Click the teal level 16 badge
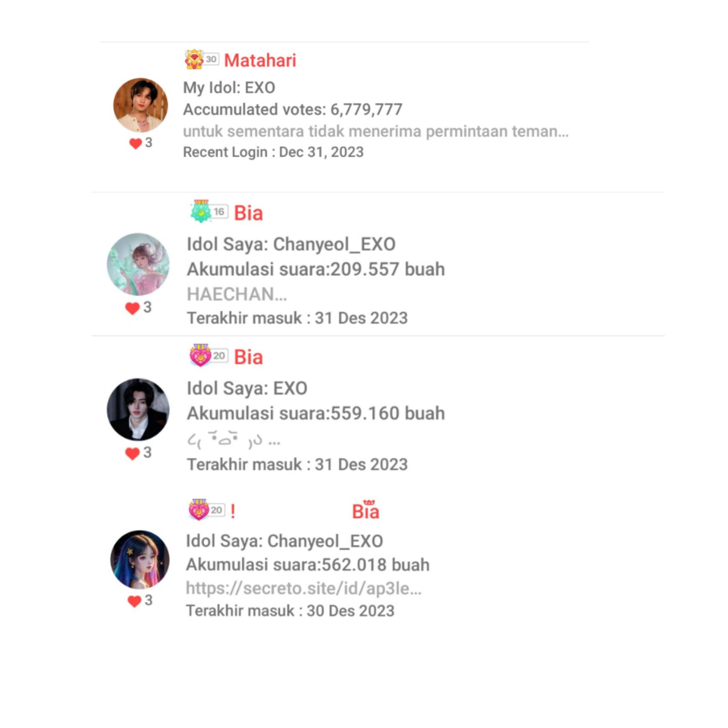Image resolution: width=728 pixels, height=728 pixels. pos(209,212)
